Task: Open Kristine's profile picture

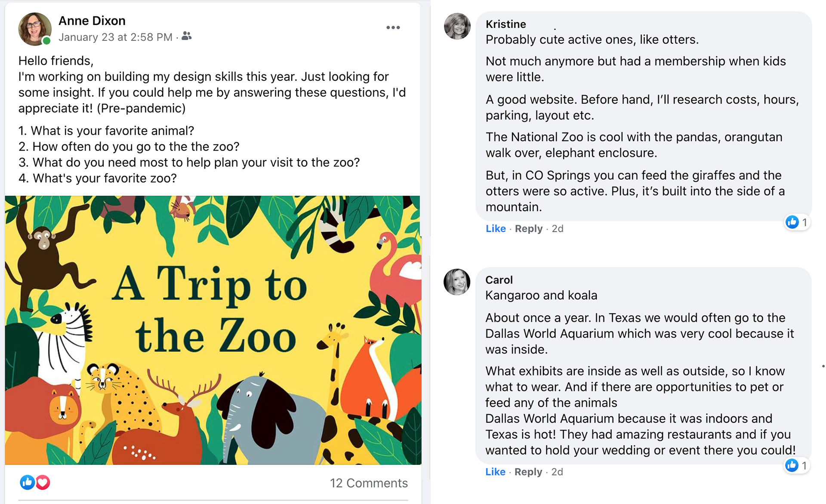Action: [457, 26]
